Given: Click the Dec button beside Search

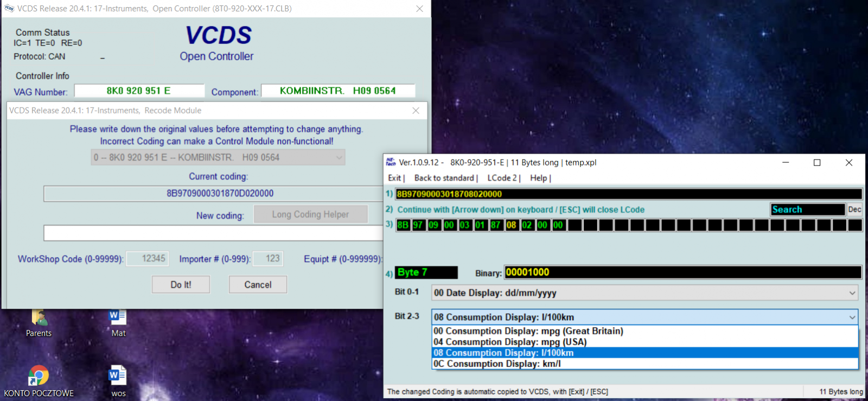Looking at the screenshot, I should [854, 209].
